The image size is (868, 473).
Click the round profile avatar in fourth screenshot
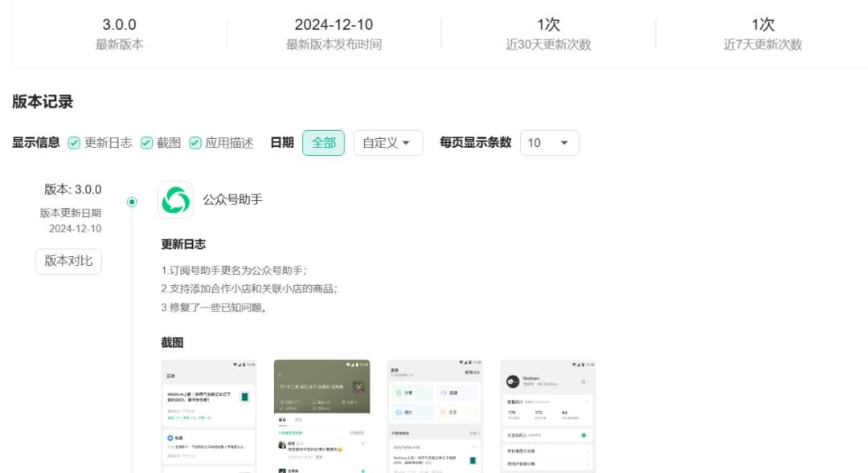point(513,382)
